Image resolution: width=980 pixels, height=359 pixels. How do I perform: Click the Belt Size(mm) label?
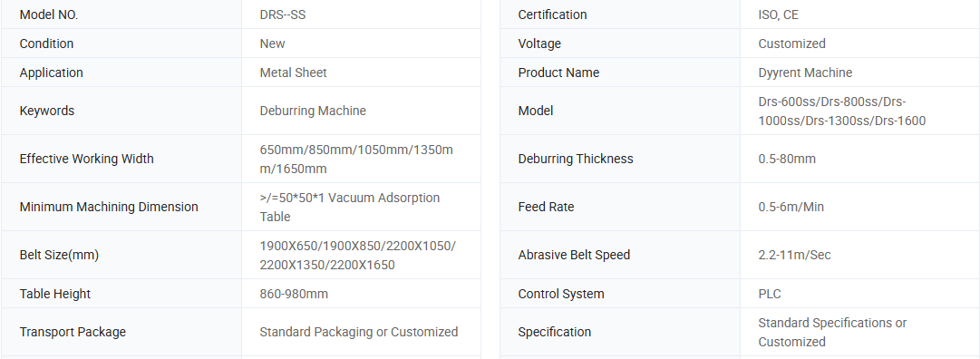click(x=59, y=255)
